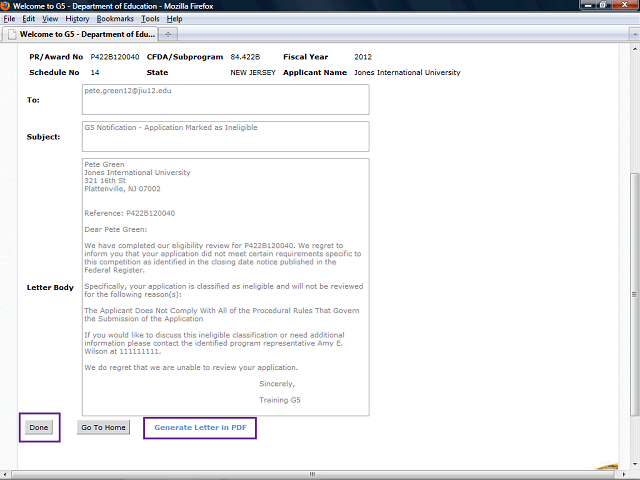
Task: Click the 'We do regret' closing sentence
Action: 191,367
